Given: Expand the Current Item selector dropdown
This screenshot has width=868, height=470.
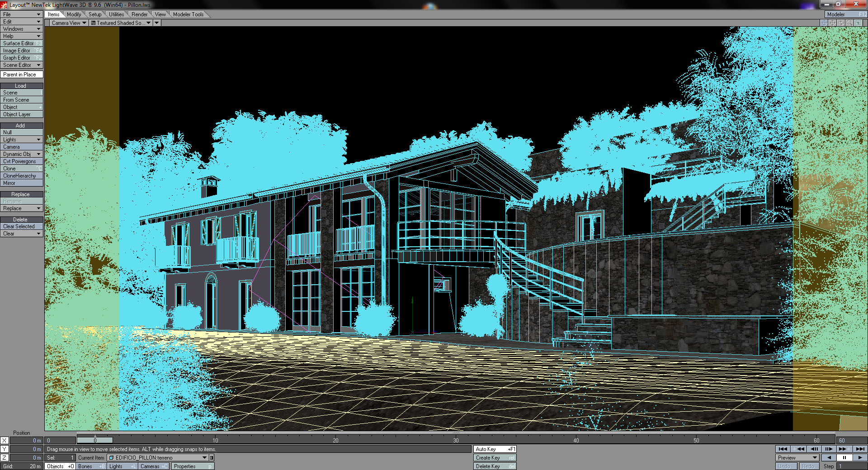Looking at the screenshot, I should coord(204,458).
